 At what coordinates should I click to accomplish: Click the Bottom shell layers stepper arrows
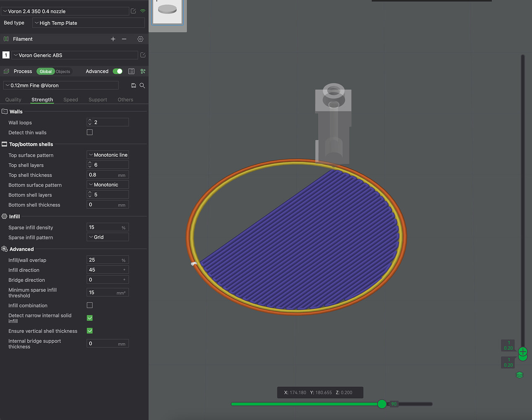point(90,194)
